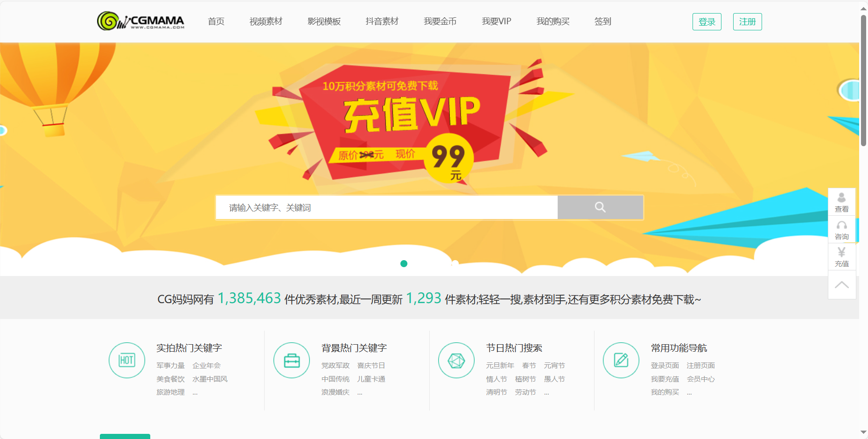Screen dimensions: 868x439
Task: Click the HOT circle icon
Action: [x=127, y=360]
